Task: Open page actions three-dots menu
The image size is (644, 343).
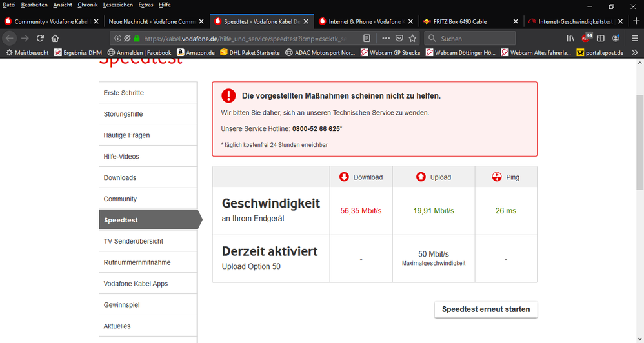Action: [386, 38]
